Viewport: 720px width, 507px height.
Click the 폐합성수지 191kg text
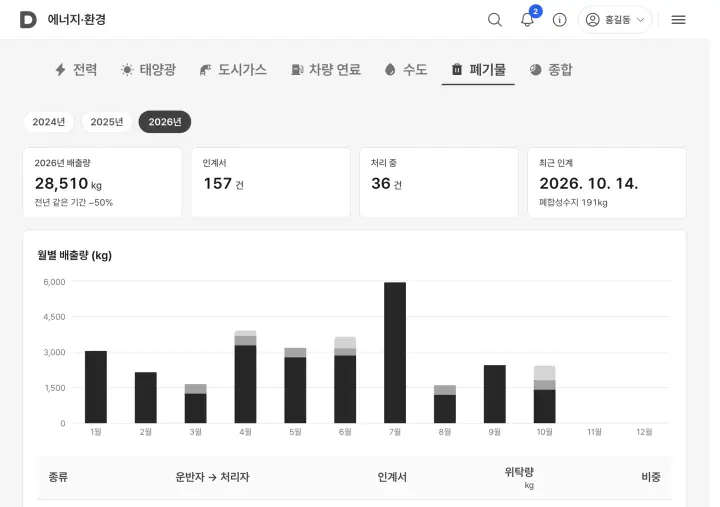point(573,203)
